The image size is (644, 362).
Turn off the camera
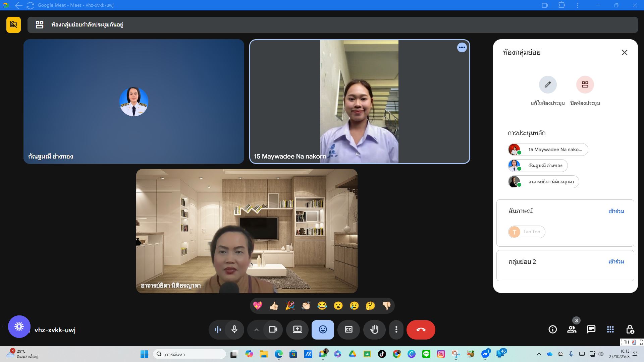point(273,330)
